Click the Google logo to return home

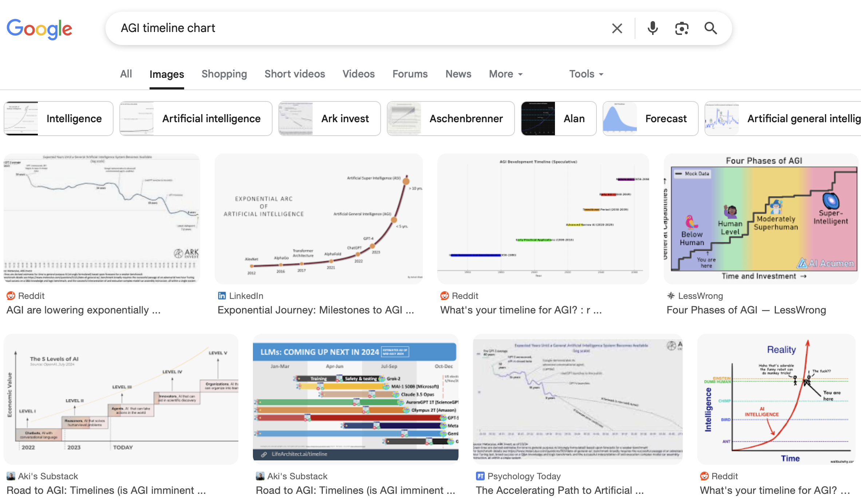coord(39,29)
